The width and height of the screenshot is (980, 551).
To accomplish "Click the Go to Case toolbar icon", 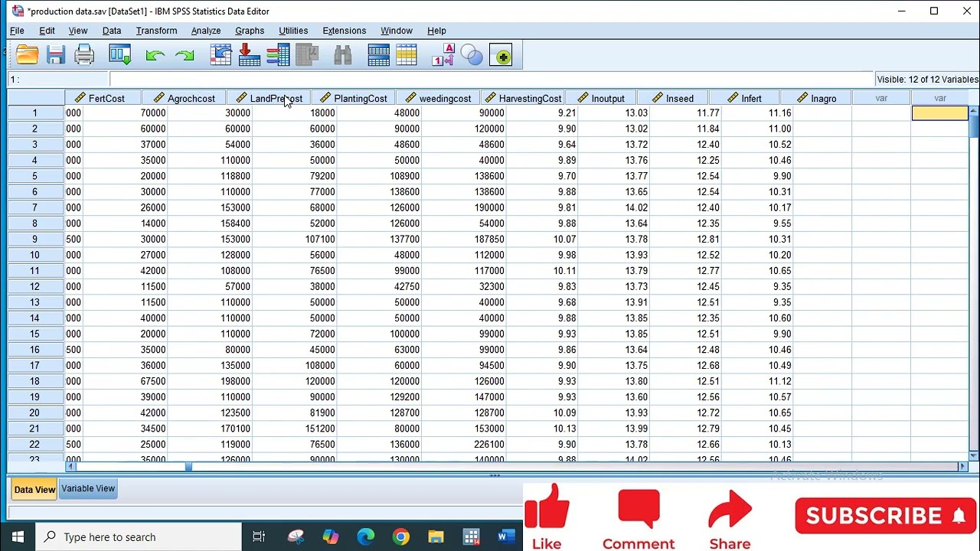I will click(220, 55).
